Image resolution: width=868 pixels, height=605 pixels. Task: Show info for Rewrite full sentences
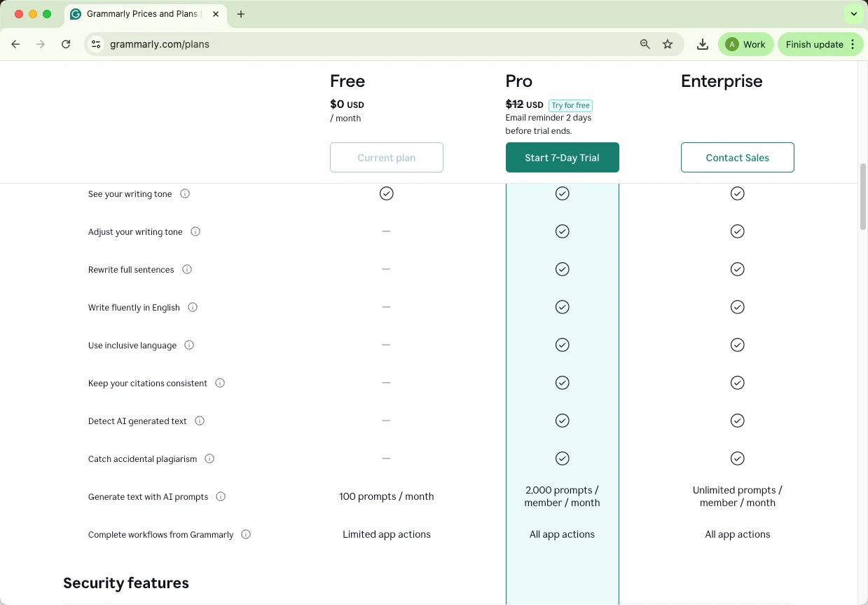(187, 269)
